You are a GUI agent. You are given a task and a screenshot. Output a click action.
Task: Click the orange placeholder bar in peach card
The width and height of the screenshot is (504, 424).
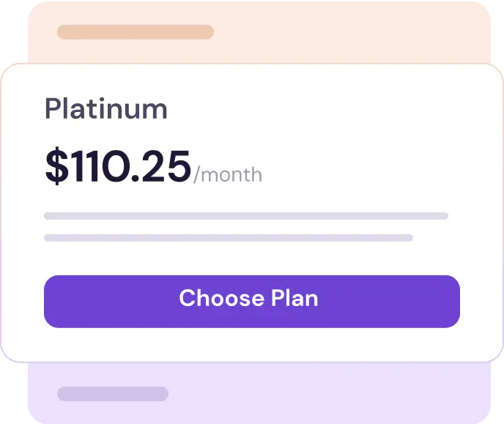pos(136,32)
